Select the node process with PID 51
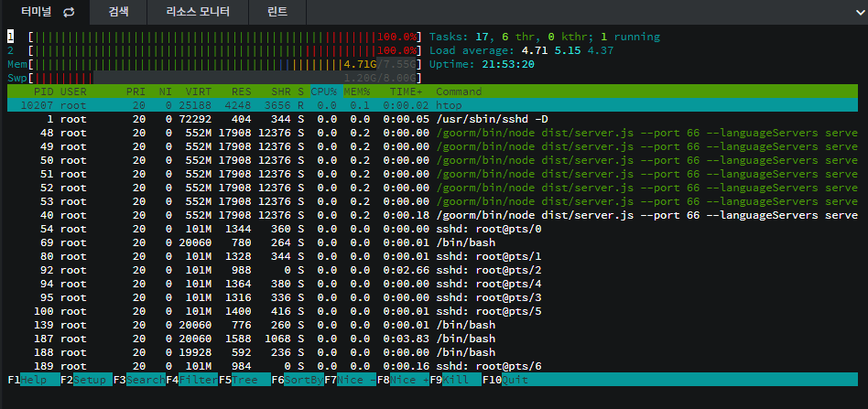868x409 pixels. [x=432, y=174]
